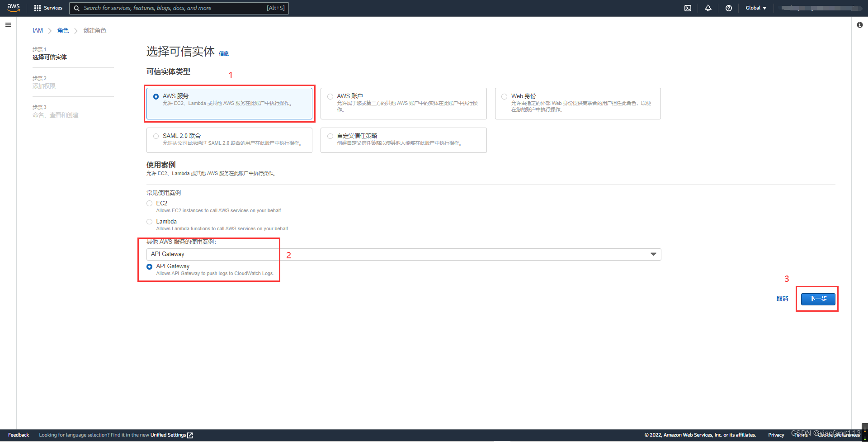
Task: Go to the 角色 breadcrumb
Action: 63,30
